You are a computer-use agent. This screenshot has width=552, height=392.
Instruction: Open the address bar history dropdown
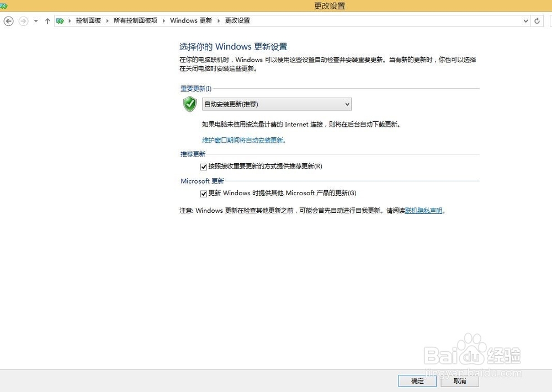[526, 21]
